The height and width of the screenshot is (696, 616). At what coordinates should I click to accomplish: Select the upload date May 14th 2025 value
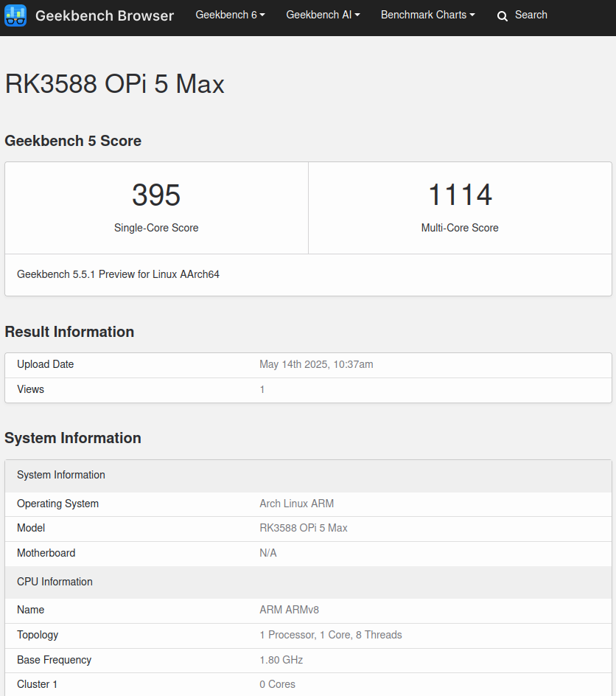(316, 364)
